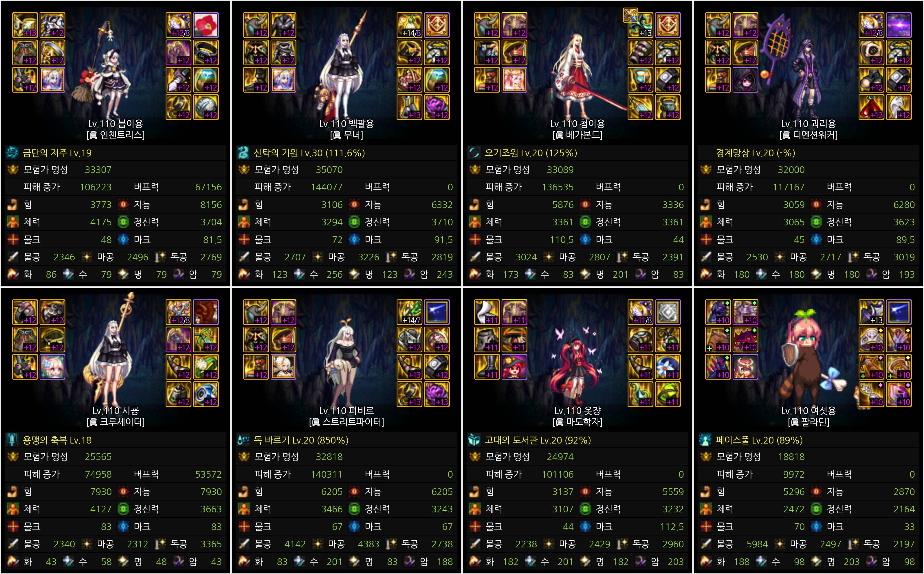Click the red-haired witch creature portrait on 옷장's card
924x574 pixels.
pos(514,367)
